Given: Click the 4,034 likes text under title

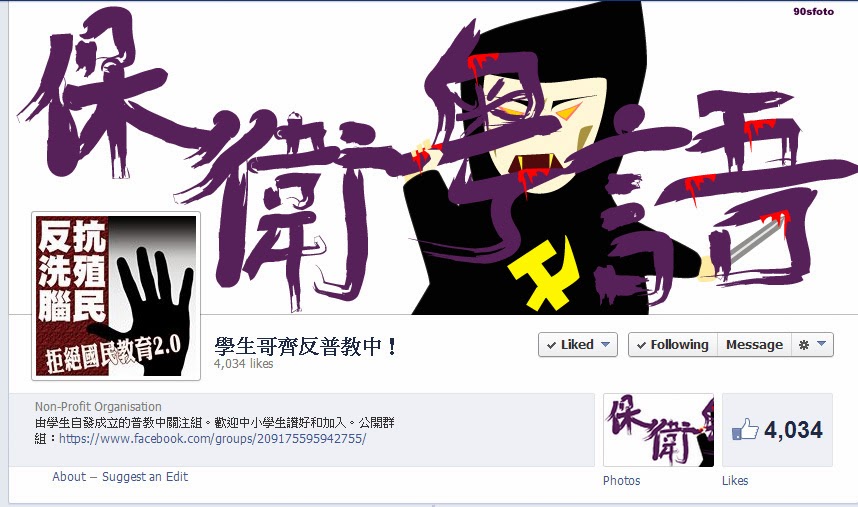Looking at the screenshot, I should tap(244, 364).
